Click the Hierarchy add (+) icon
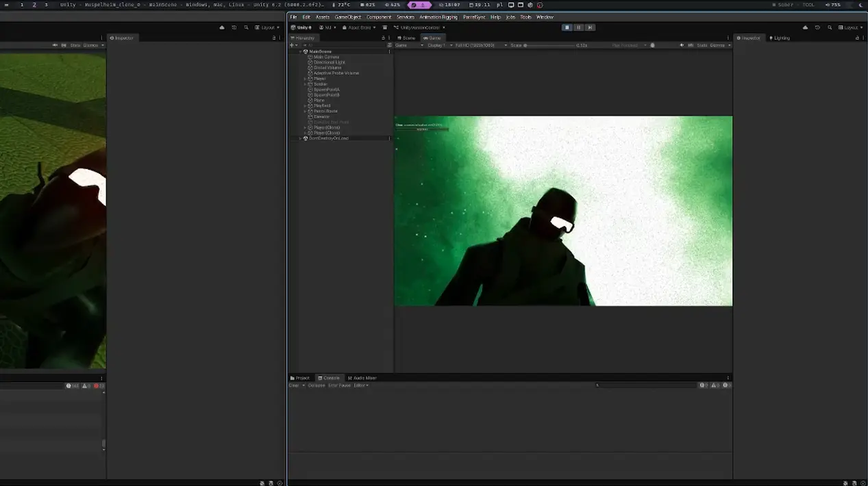Screen dimensions: 868x486 293,45
